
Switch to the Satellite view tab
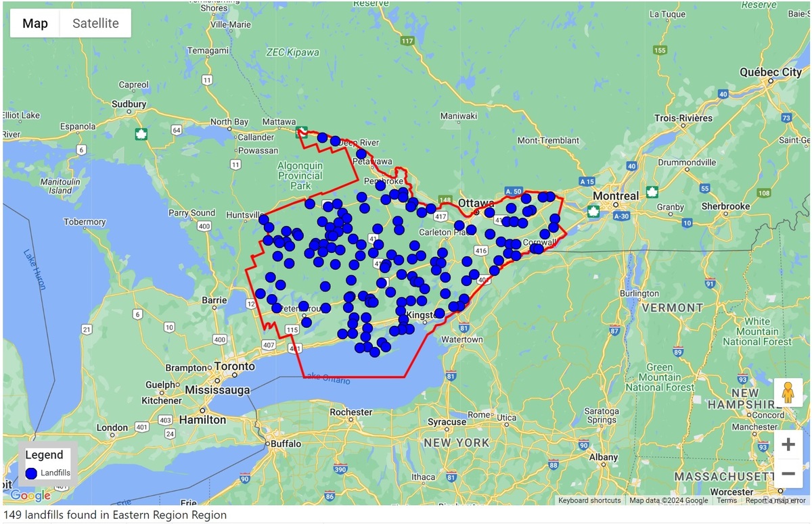click(95, 24)
